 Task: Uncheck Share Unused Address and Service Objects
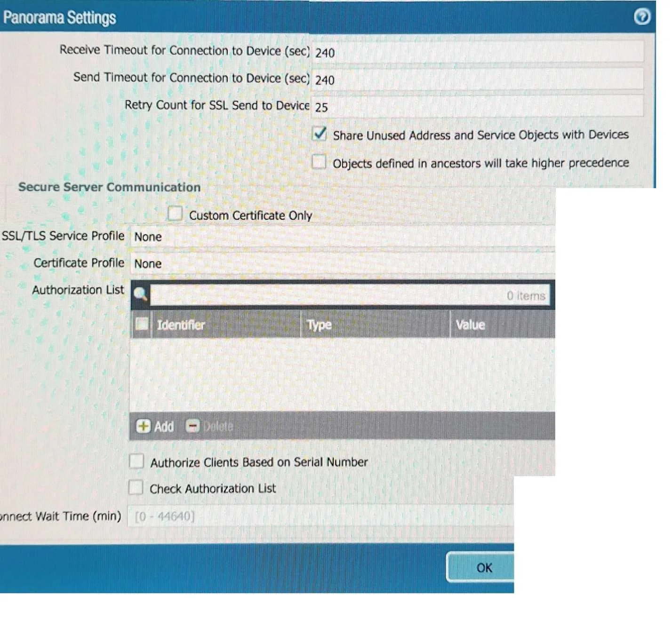(x=319, y=134)
